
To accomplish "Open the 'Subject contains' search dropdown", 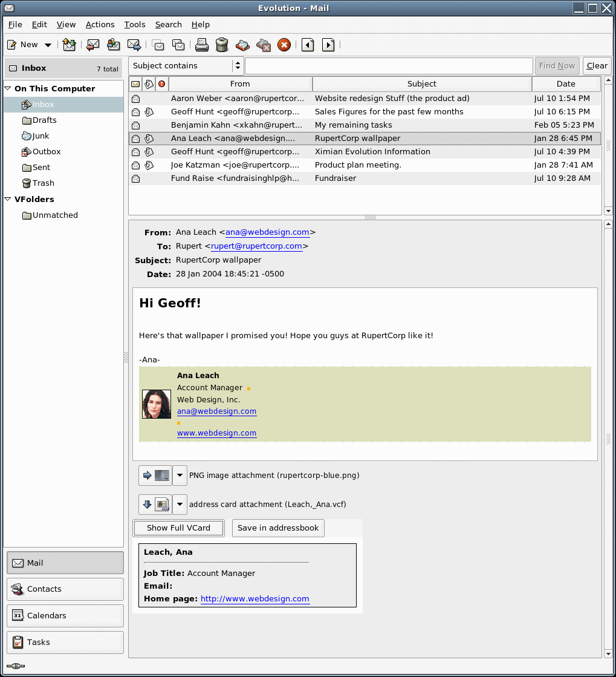I will pos(187,66).
